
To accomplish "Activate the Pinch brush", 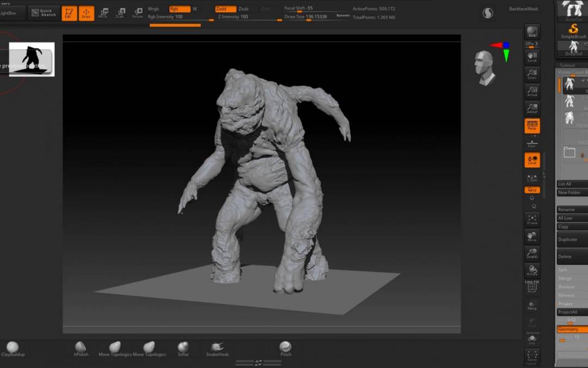I will click(285, 348).
